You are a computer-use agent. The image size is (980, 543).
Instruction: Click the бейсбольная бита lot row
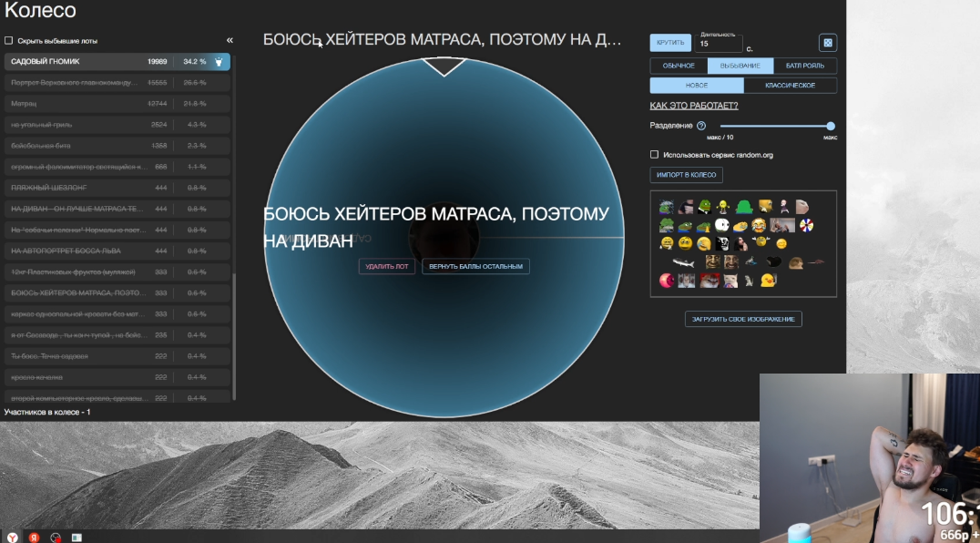pyautogui.click(x=117, y=146)
